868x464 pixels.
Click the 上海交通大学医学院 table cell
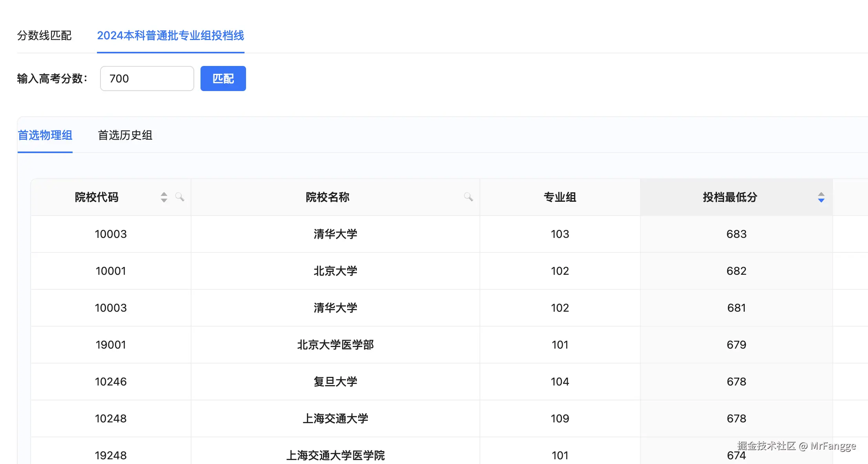click(x=335, y=455)
